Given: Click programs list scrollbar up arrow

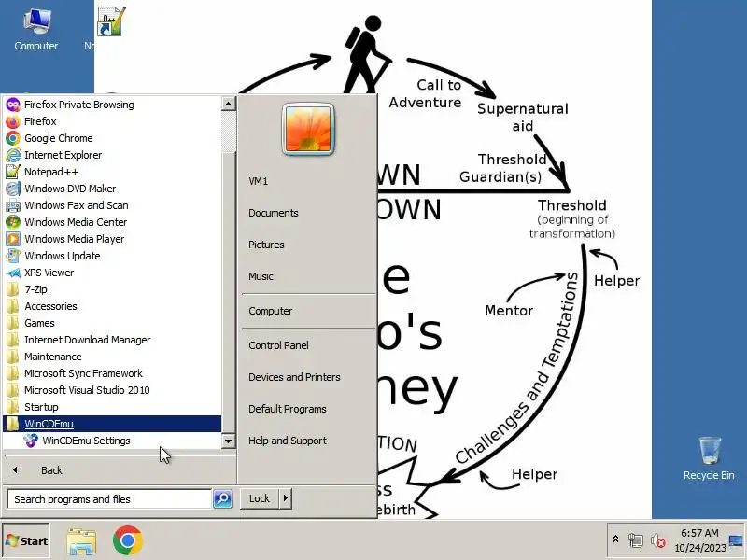Looking at the screenshot, I should pos(228,104).
